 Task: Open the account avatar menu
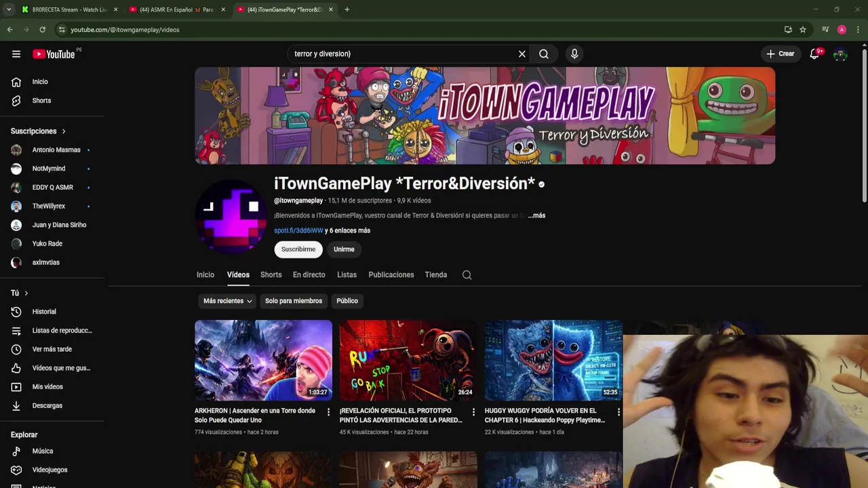841,54
